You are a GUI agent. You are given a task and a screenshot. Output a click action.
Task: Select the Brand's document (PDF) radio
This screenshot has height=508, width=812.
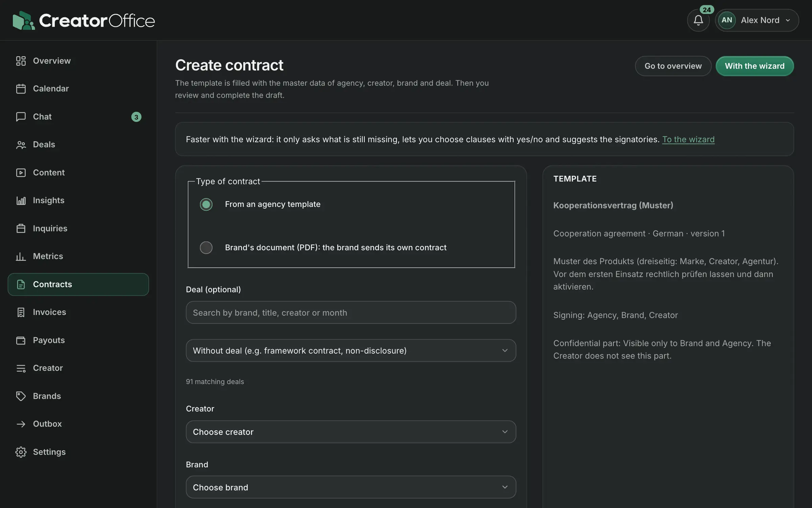(206, 248)
